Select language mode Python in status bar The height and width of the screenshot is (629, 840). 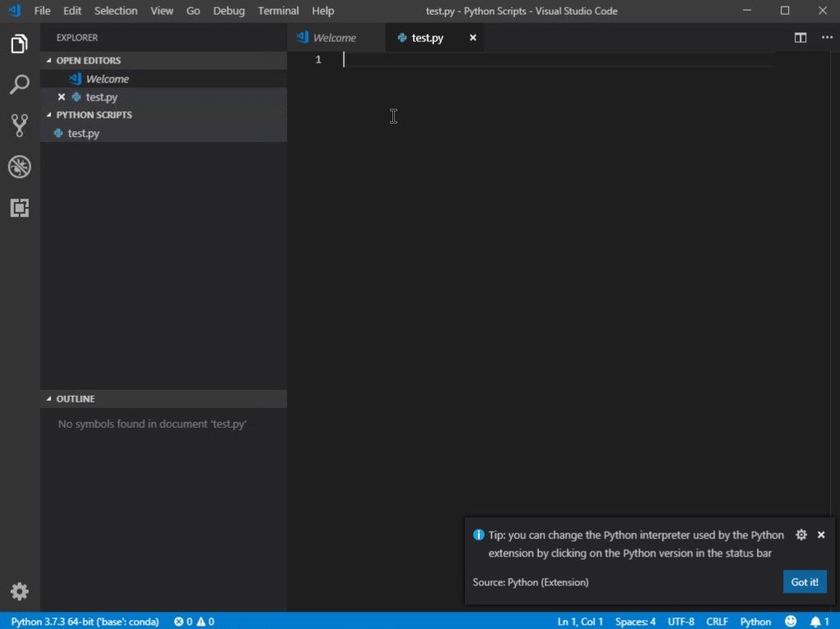coord(755,622)
